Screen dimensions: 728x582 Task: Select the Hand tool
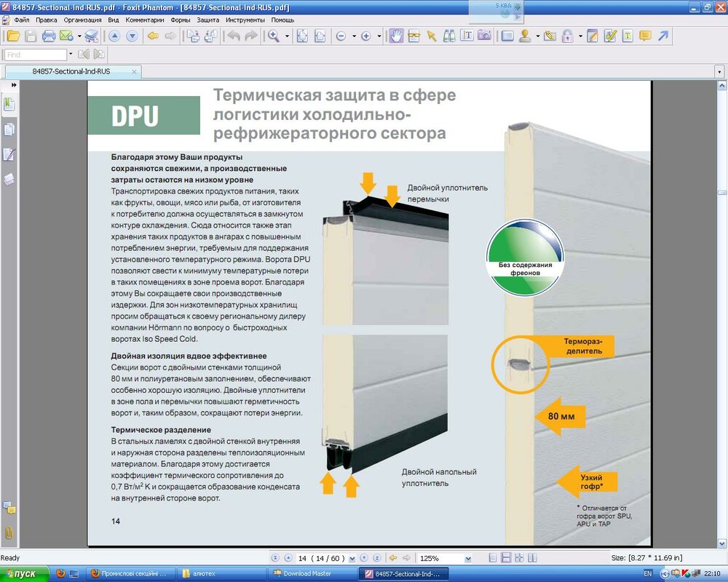(396, 36)
